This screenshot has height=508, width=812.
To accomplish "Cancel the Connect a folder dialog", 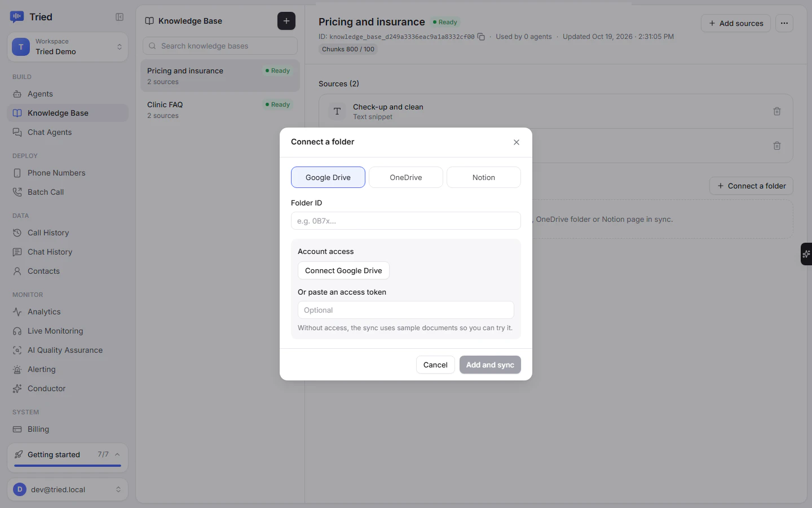I will point(435,365).
